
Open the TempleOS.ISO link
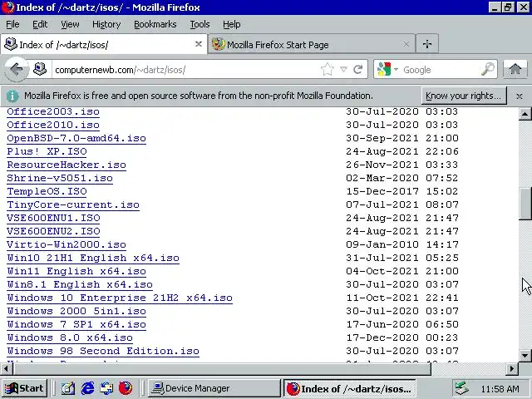coord(47,191)
